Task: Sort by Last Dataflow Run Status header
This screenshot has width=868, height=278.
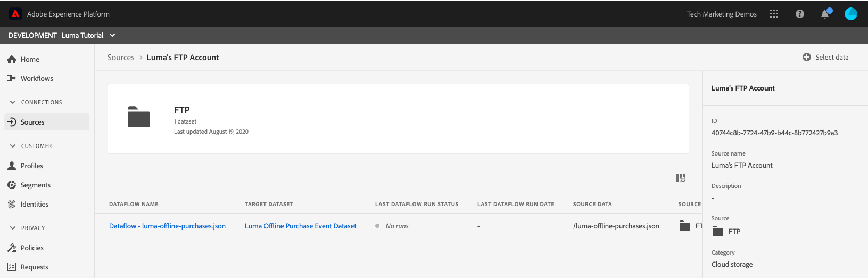Action: pyautogui.click(x=417, y=204)
